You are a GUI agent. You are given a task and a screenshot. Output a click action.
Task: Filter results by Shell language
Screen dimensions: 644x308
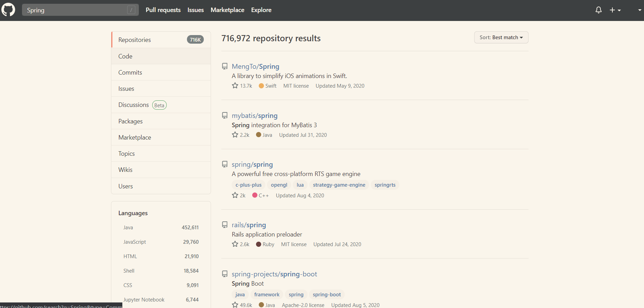161,271
